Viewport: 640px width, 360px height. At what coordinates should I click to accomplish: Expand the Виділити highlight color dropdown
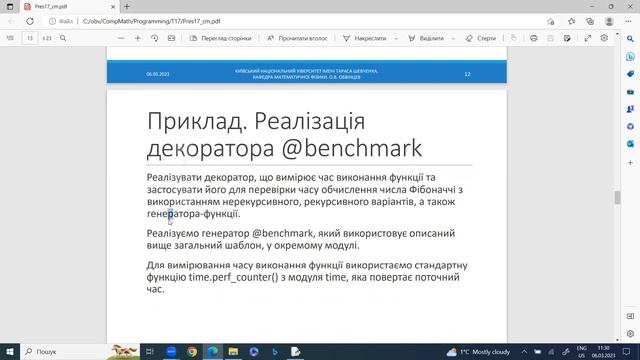(x=453, y=38)
